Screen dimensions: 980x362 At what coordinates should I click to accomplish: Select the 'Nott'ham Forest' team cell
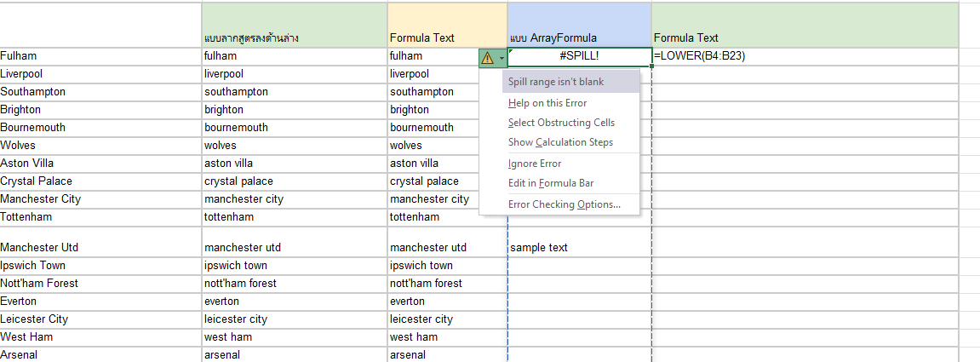tap(100, 284)
